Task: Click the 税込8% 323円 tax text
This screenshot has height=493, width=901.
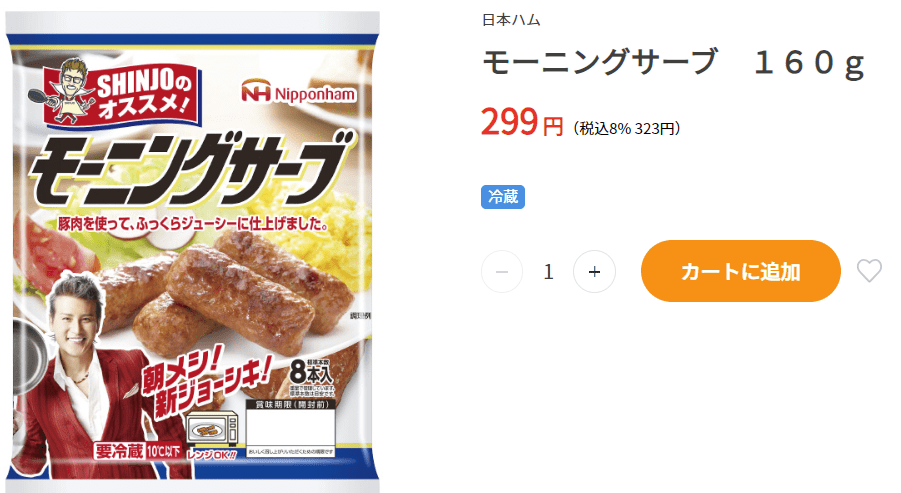Action: tap(627, 128)
